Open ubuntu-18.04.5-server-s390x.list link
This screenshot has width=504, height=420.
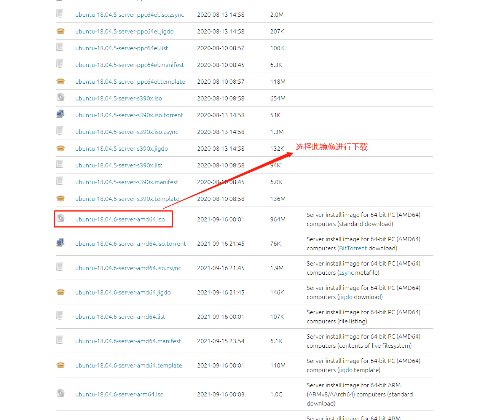119,165
